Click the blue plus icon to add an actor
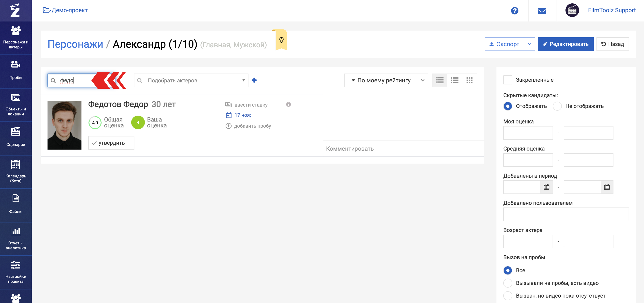 tap(254, 80)
